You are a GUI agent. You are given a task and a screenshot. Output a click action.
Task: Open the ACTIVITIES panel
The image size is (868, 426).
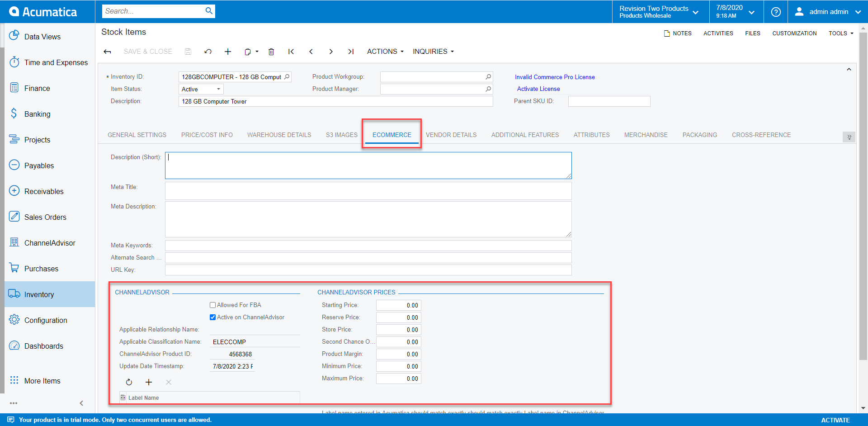click(x=718, y=33)
